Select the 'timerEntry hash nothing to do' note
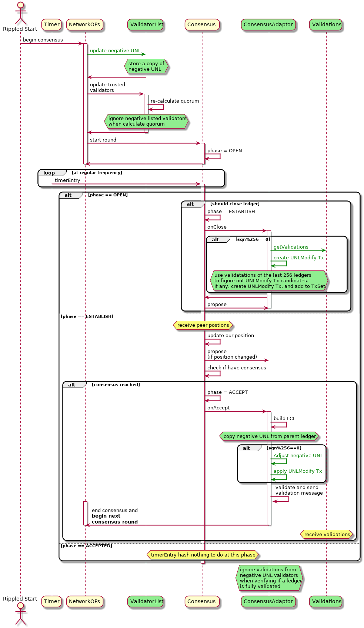 point(203,555)
